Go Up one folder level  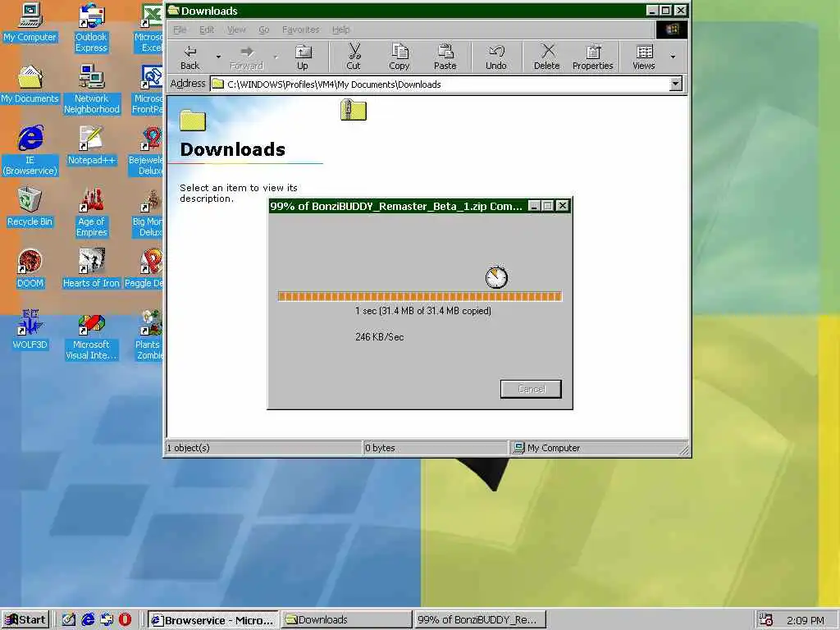tap(303, 57)
